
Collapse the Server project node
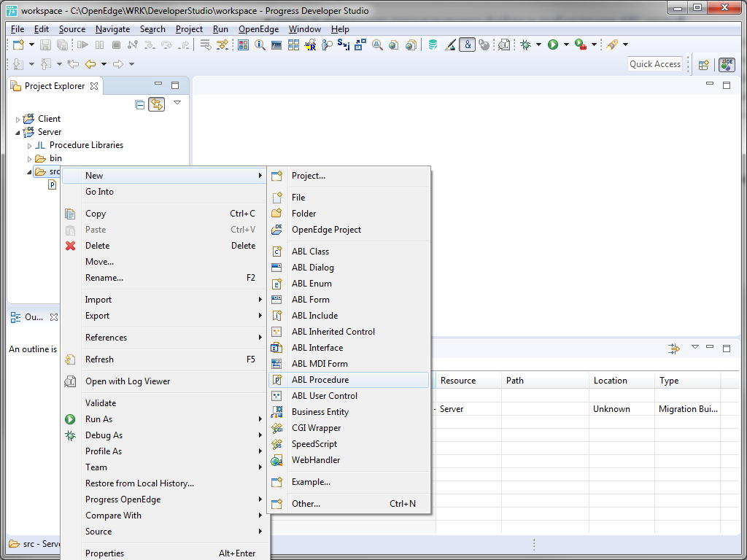18,133
